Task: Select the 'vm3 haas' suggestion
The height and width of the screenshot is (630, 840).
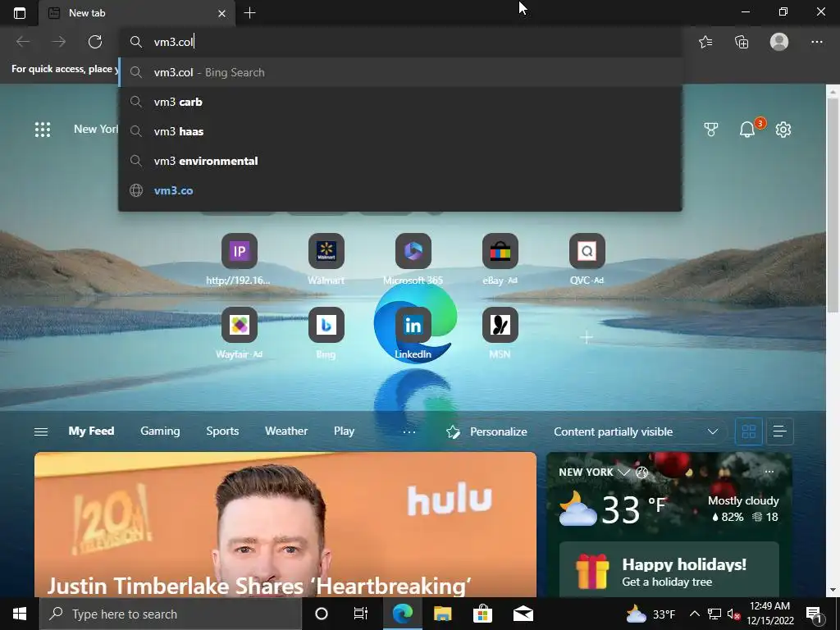Action: coord(400,131)
